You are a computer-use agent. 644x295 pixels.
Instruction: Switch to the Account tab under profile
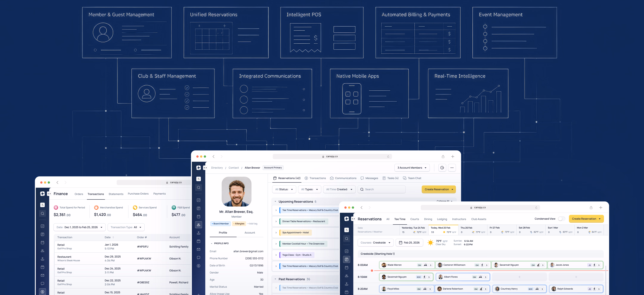click(250, 233)
